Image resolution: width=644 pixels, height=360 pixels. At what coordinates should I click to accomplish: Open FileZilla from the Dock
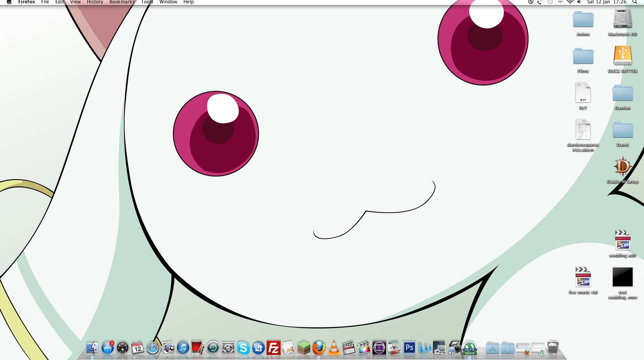pos(274,348)
